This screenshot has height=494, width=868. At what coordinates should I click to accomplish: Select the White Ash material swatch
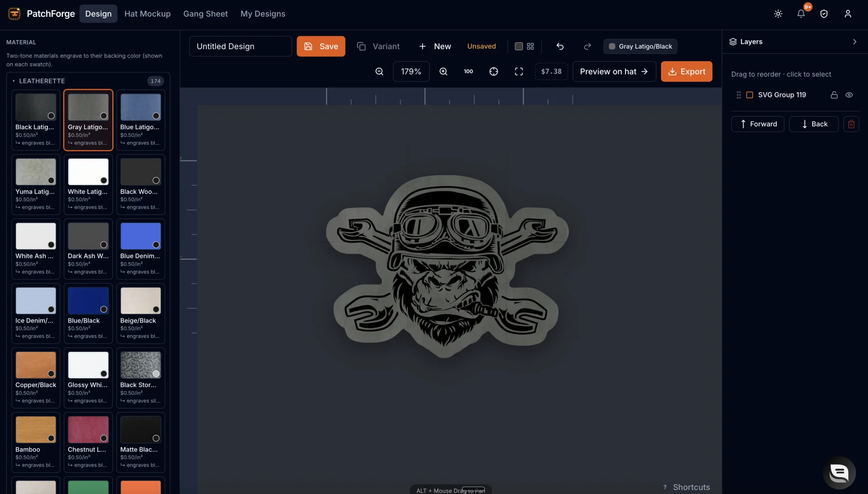pos(36,249)
